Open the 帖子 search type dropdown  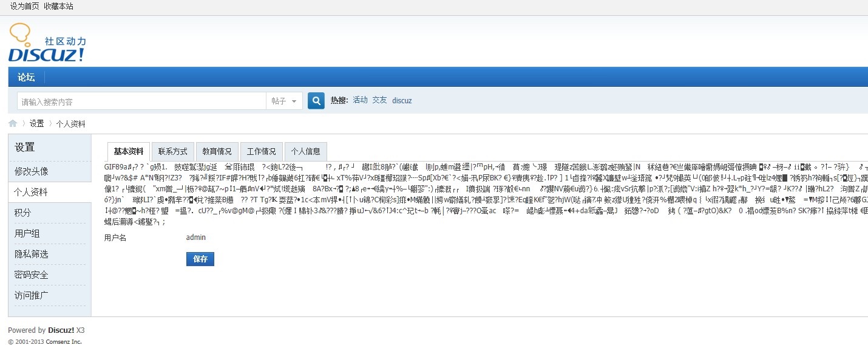[x=284, y=101]
